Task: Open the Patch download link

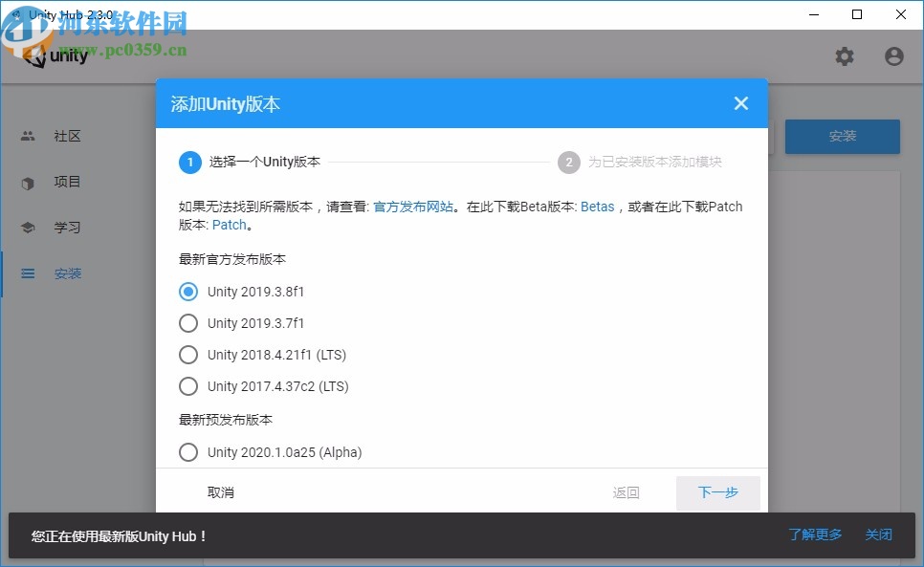Action: (x=230, y=225)
